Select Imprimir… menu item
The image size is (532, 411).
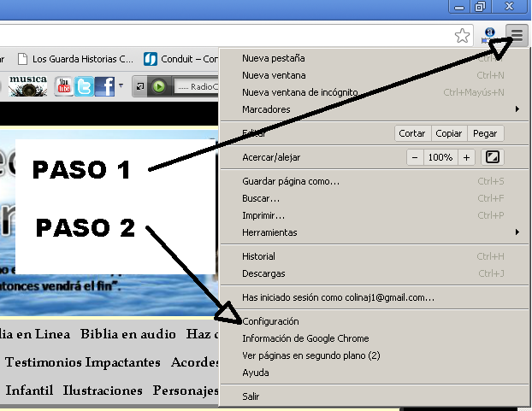click(x=375, y=215)
